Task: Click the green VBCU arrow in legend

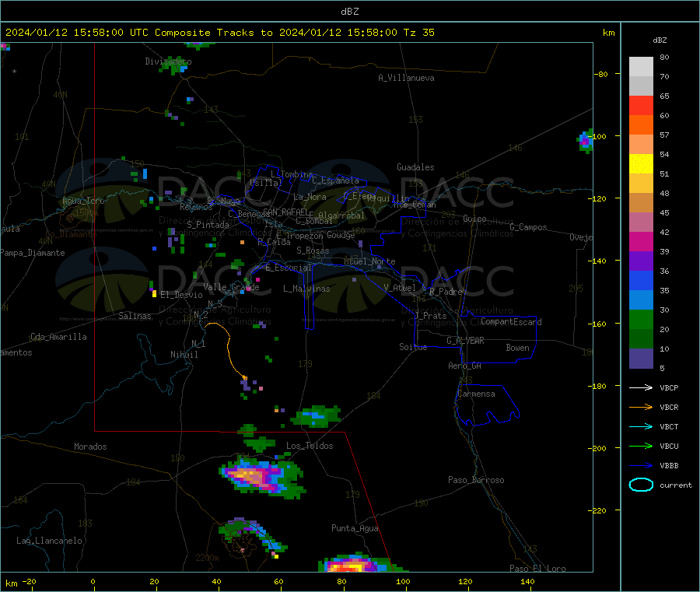Action: (641, 446)
